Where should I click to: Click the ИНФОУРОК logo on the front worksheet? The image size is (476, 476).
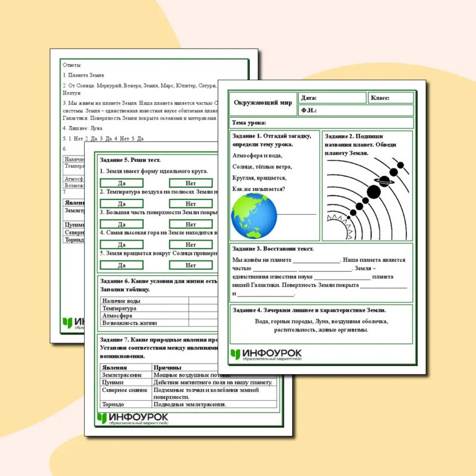(266, 354)
